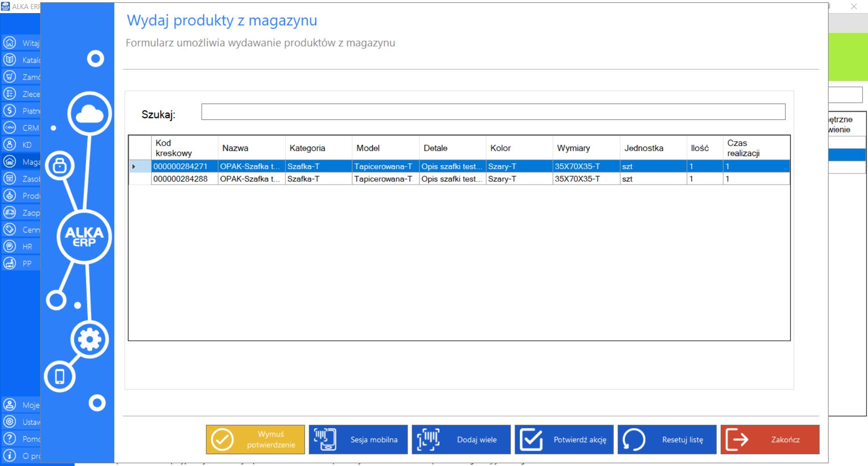Focus the Szukaj search field
The width and height of the screenshot is (868, 466).
[493, 112]
